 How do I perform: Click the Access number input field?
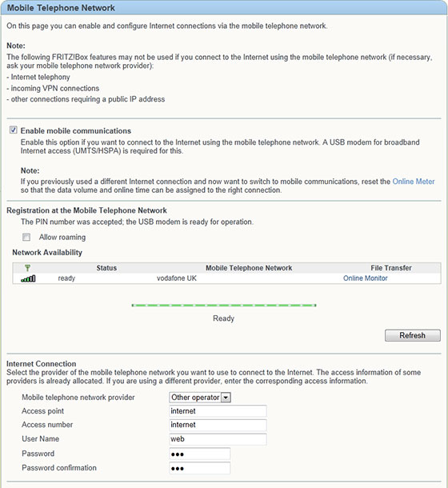point(218,425)
